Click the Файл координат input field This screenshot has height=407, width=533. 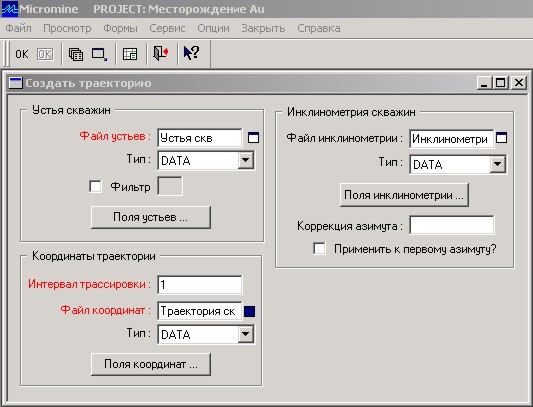click(x=200, y=311)
